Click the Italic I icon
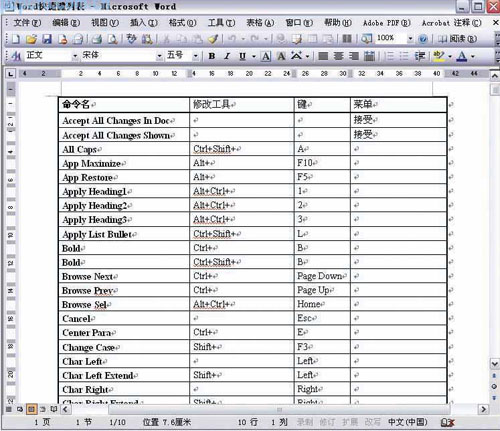500x431 pixels. pyautogui.click(x=227, y=56)
